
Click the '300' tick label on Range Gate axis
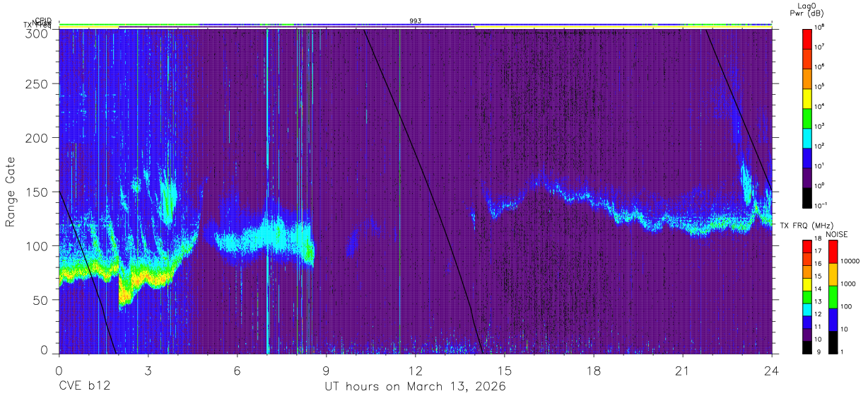point(37,33)
